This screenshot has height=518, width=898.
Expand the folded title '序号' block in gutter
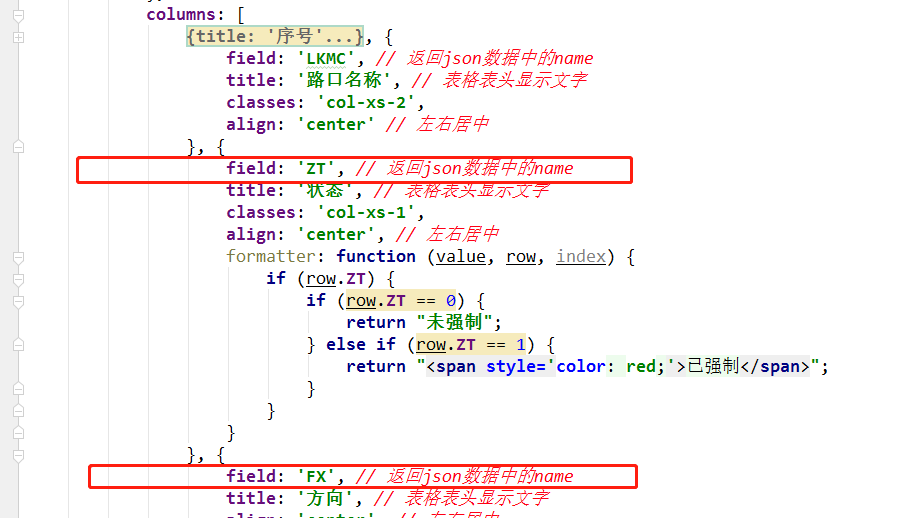(x=18, y=37)
